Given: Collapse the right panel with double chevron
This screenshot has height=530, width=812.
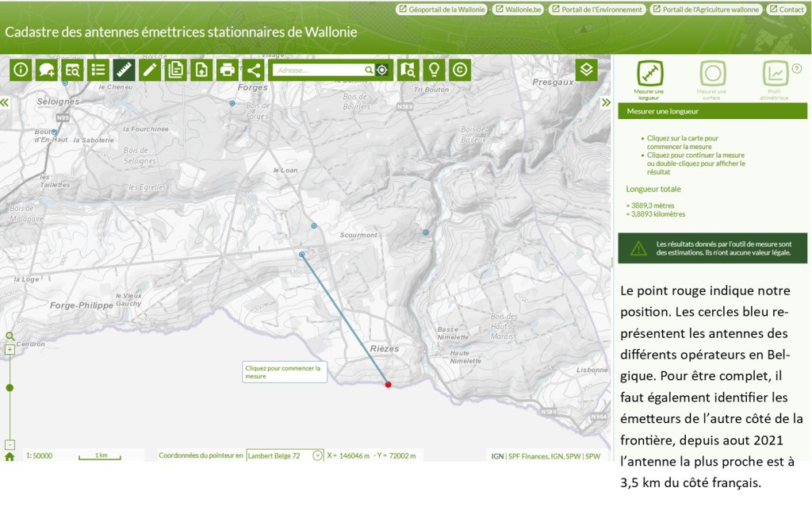Looking at the screenshot, I should 607,102.
